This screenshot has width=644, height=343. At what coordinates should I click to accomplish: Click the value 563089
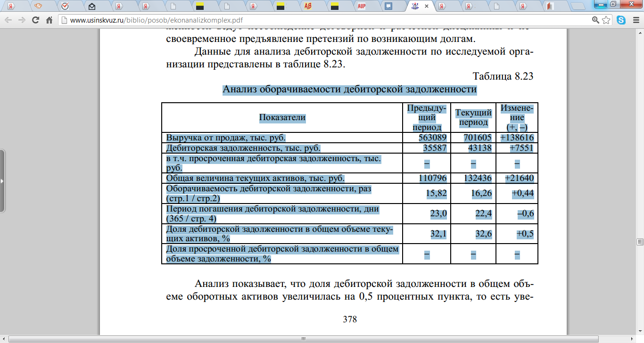pos(432,138)
